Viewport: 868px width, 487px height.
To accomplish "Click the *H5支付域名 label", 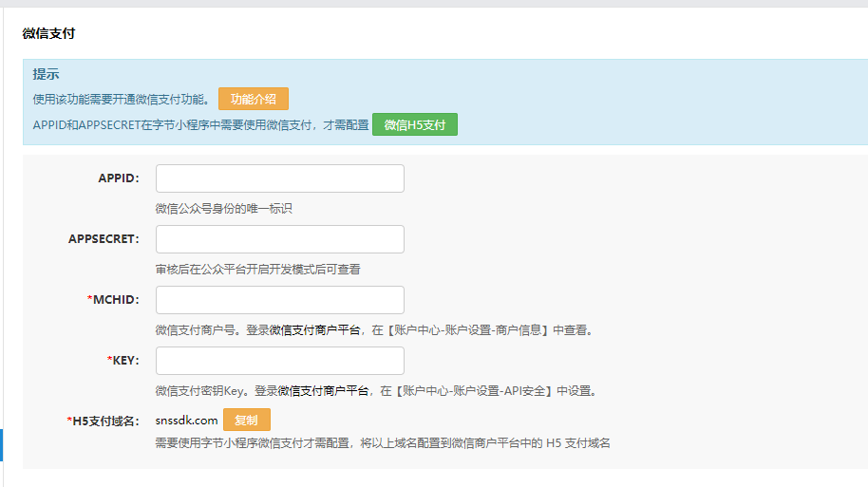I will tap(103, 421).
